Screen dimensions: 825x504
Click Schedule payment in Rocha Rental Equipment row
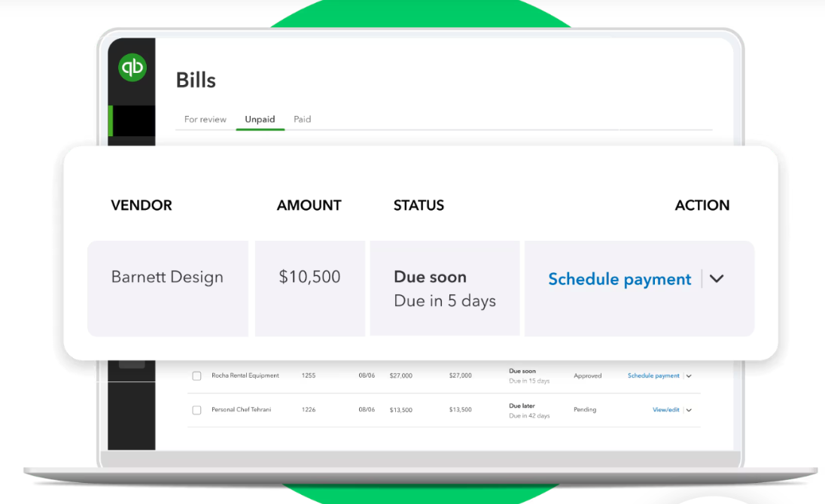coord(653,375)
